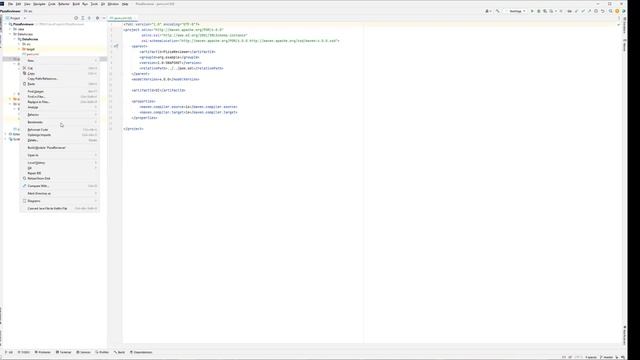Collapse the PizzaReviewer root node
The image size is (640, 360).
[x=6, y=24]
